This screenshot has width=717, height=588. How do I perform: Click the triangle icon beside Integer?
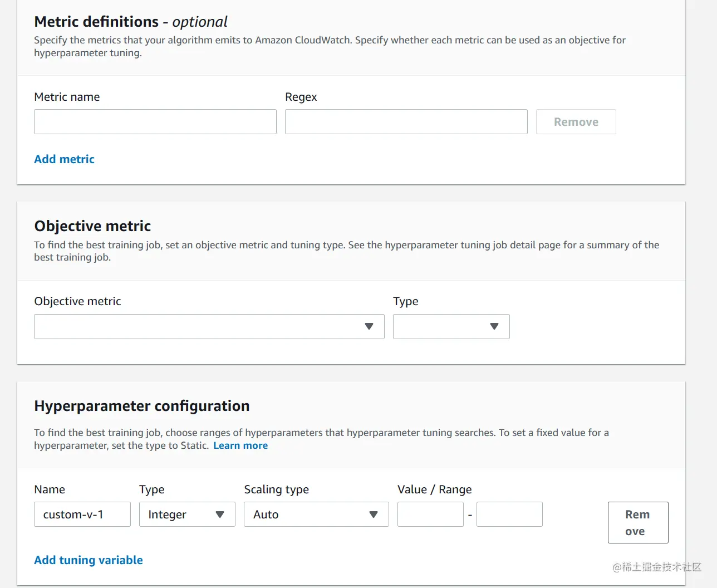(220, 514)
